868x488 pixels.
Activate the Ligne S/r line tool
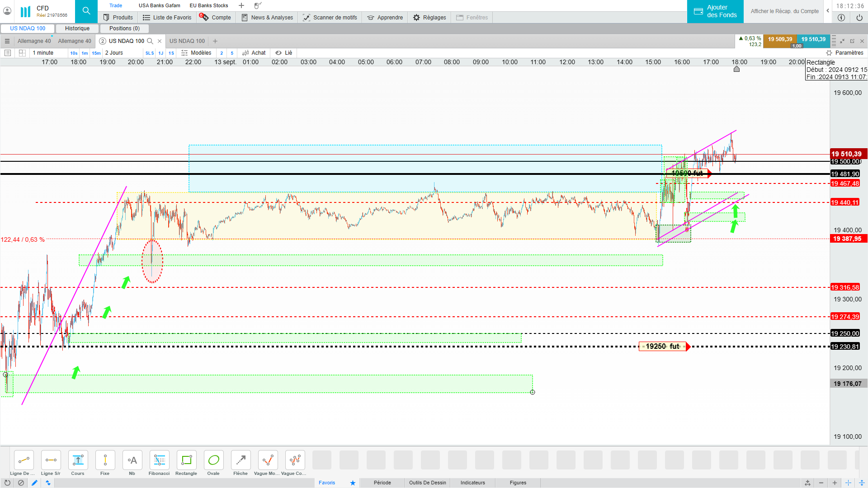[51, 460]
